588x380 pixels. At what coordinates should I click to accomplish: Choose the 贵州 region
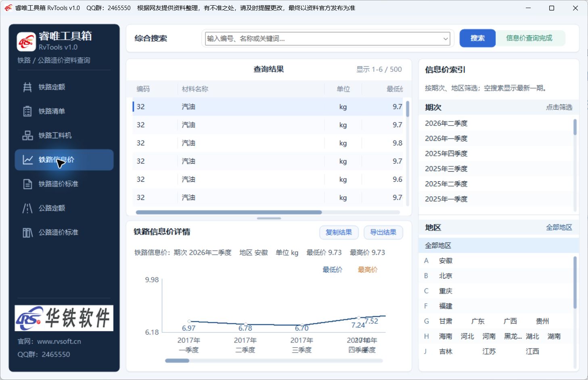542,321
